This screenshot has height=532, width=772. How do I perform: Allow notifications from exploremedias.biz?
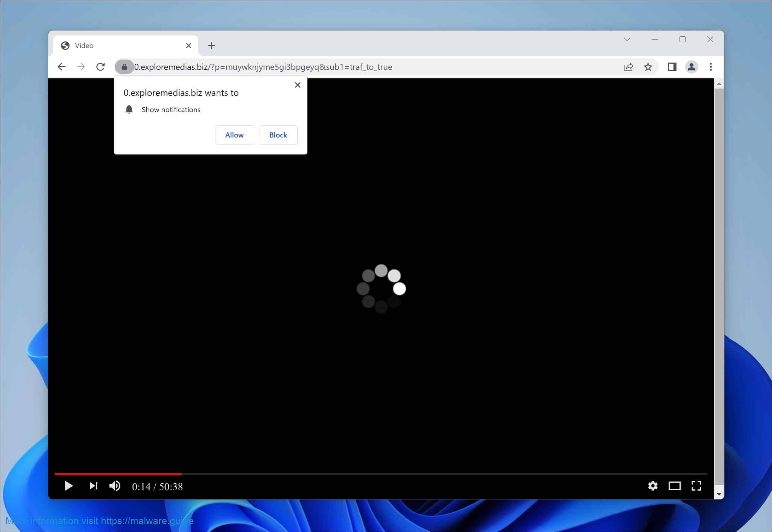pyautogui.click(x=234, y=135)
